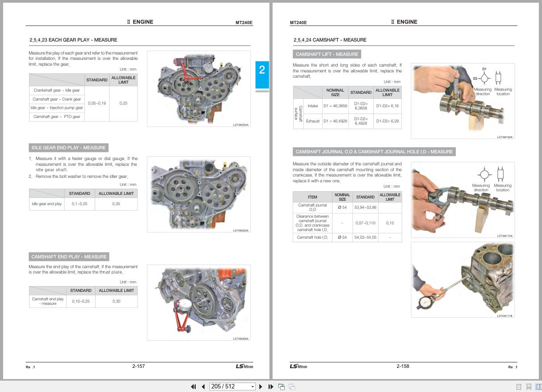This screenshot has width=542, height=392.
Task: Click the go-to-previous-view icon
Action: (282, 387)
